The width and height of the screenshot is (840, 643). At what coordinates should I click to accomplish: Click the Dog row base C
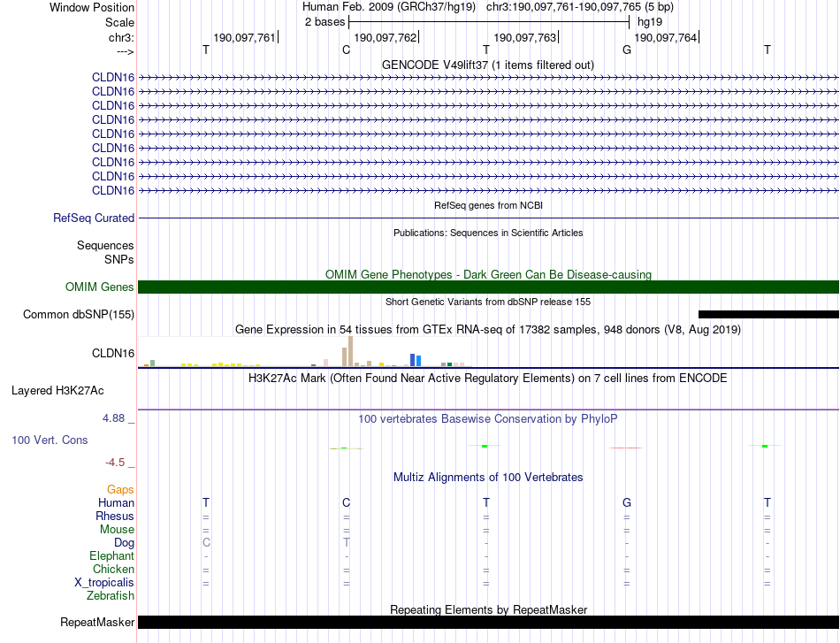[x=206, y=543]
